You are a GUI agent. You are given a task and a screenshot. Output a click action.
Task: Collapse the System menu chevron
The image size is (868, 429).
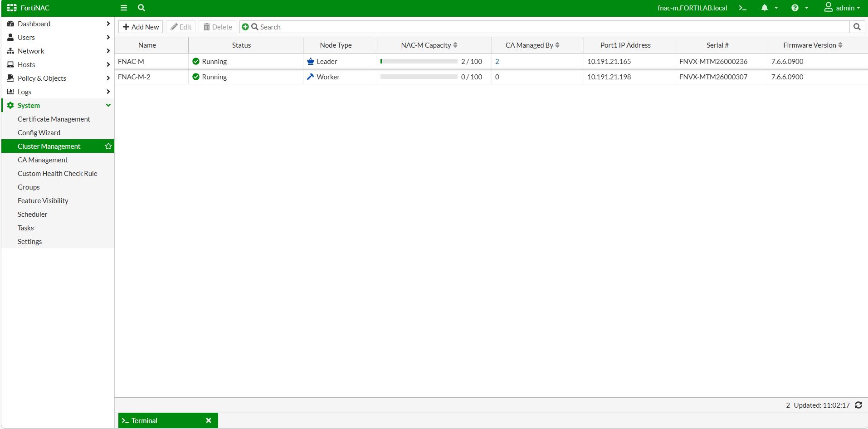pos(108,105)
